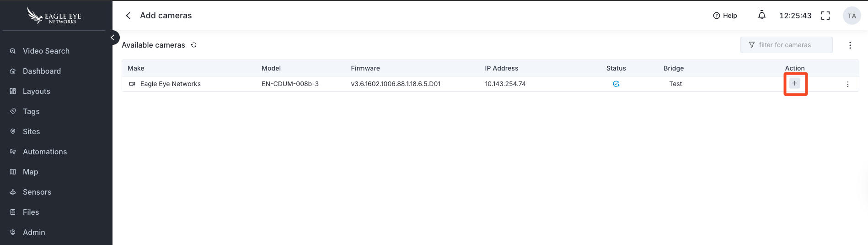
Task: Open the notifications bell
Action: (761, 16)
